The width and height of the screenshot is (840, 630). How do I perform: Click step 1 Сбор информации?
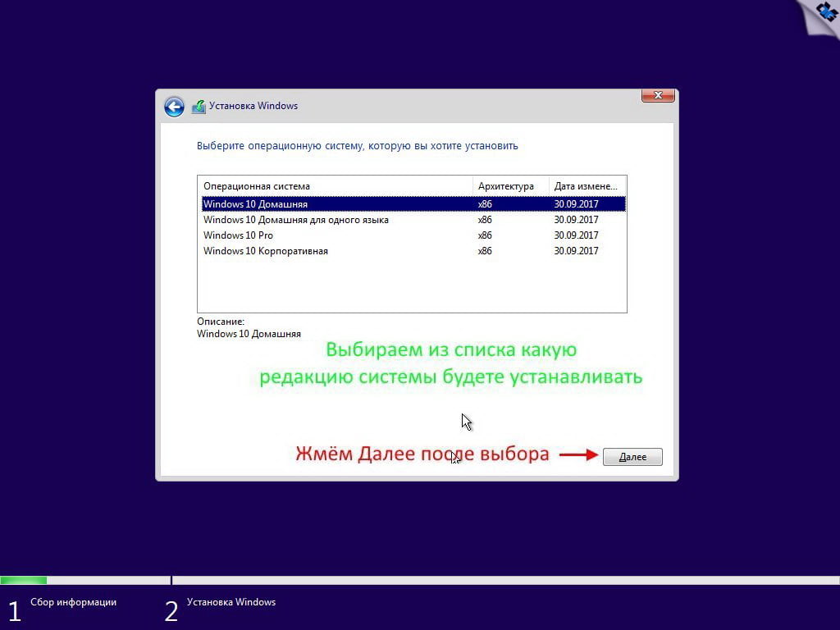click(73, 603)
